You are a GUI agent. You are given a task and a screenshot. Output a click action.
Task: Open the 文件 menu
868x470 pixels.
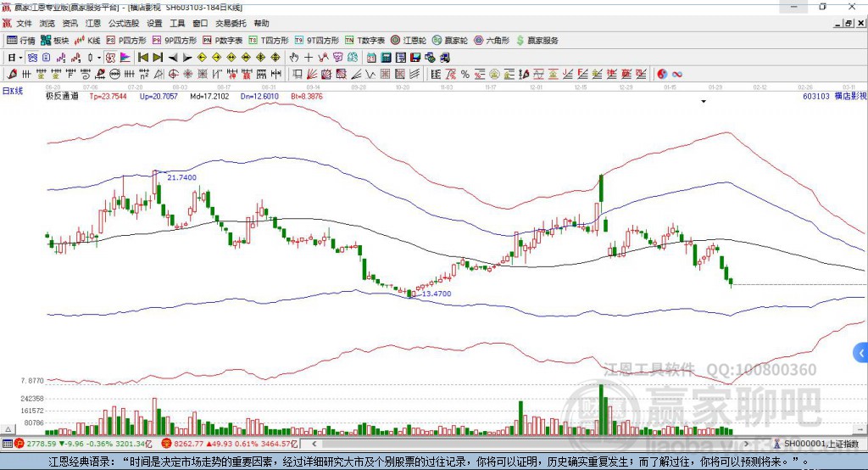pyautogui.click(x=24, y=23)
